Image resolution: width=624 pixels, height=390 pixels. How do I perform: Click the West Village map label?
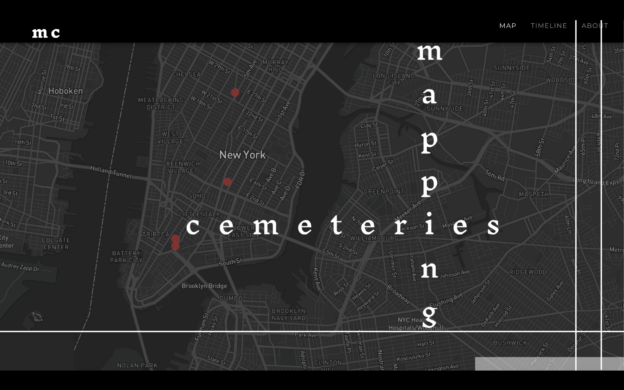pyautogui.click(x=170, y=138)
